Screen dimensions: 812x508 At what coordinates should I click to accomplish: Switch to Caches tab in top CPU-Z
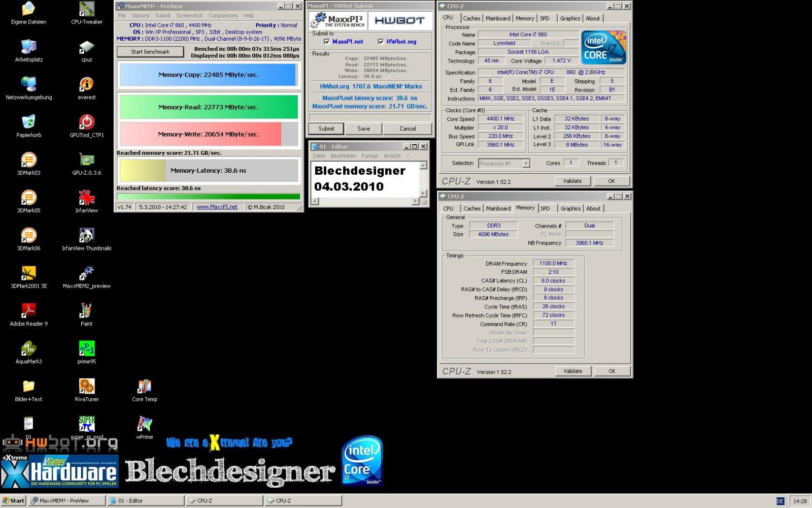click(471, 18)
